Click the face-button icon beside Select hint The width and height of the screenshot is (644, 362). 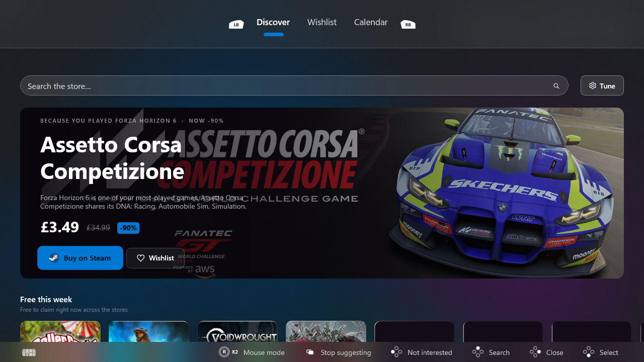click(x=589, y=352)
